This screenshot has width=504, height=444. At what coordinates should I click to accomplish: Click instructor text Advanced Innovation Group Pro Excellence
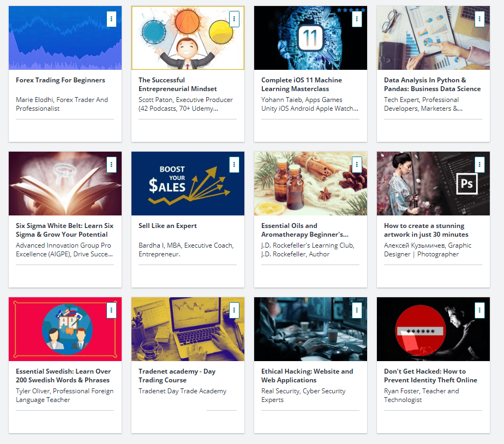64,250
